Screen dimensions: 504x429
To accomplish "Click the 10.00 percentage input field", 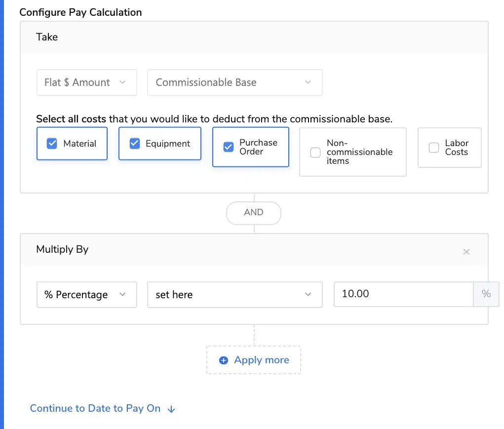I will [x=403, y=294].
